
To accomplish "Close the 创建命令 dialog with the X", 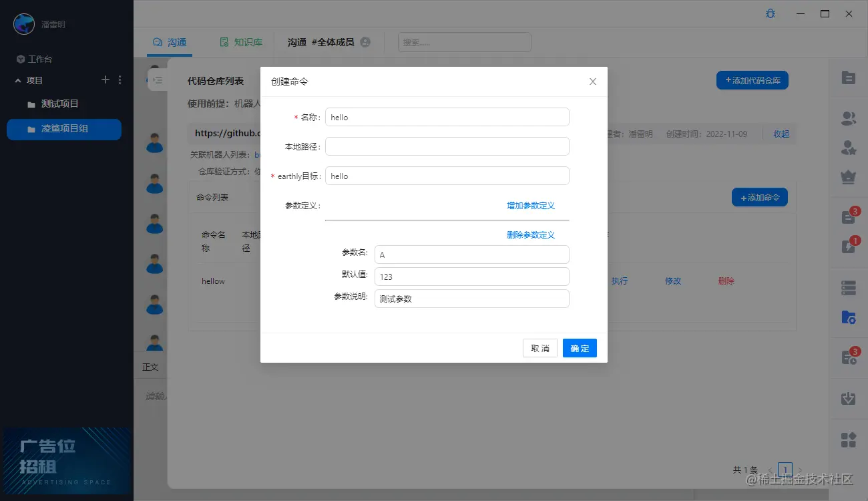I will [593, 81].
